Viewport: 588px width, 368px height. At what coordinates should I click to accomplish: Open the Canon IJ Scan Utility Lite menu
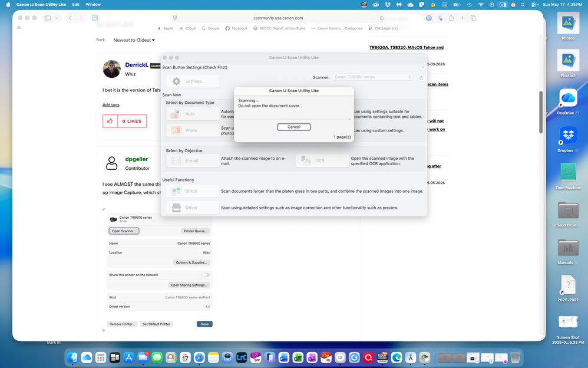coord(41,5)
